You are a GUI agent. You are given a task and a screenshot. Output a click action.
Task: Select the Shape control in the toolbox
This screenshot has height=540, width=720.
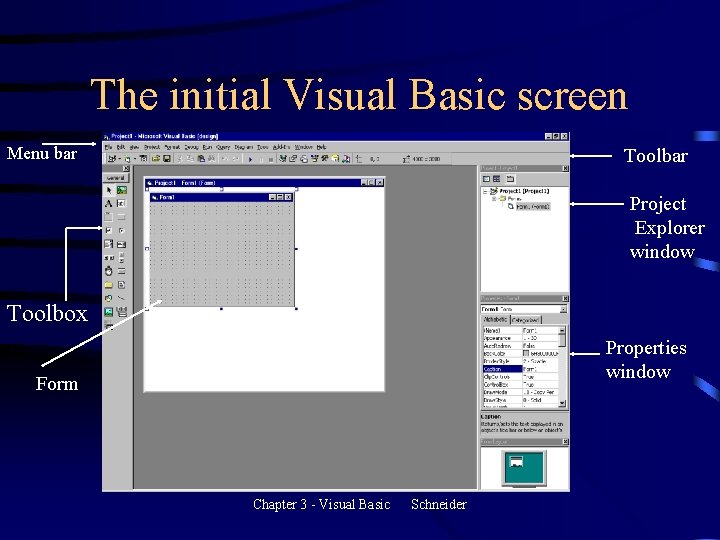point(109,298)
